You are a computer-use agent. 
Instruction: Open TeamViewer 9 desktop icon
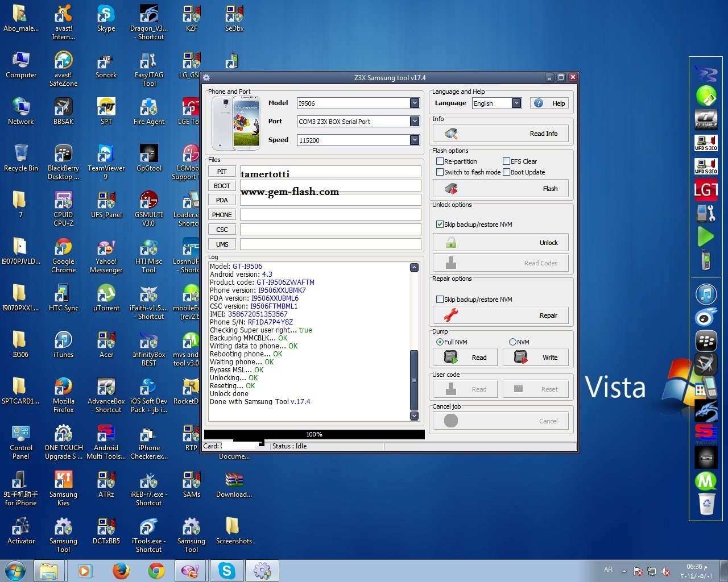coord(106,162)
